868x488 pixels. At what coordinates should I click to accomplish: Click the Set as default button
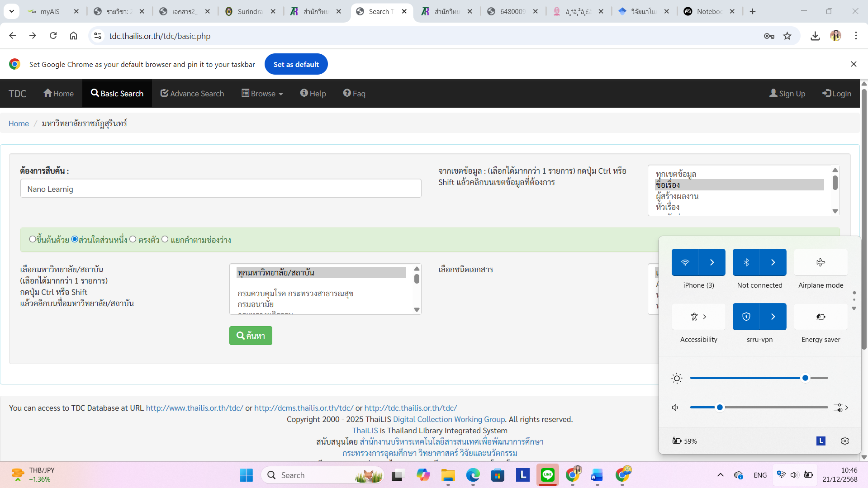[296, 64]
